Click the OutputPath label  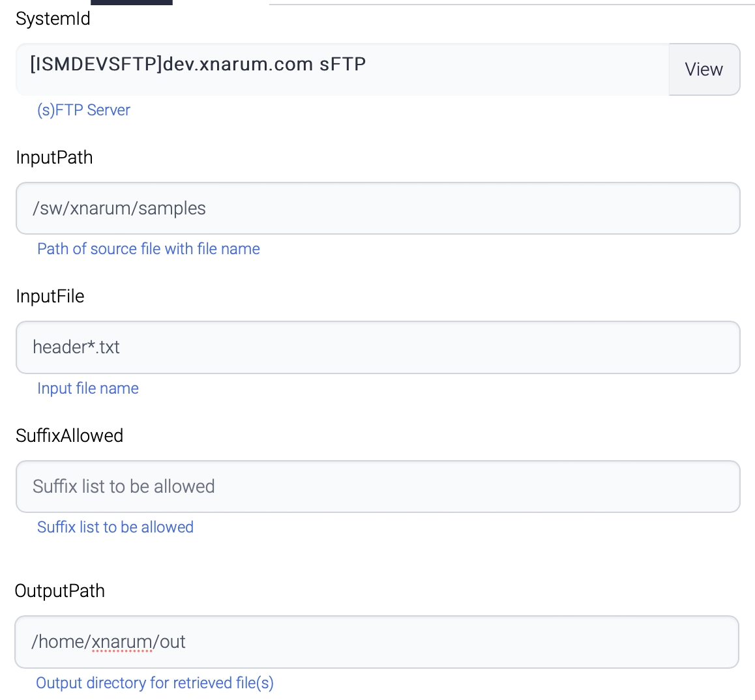59,591
